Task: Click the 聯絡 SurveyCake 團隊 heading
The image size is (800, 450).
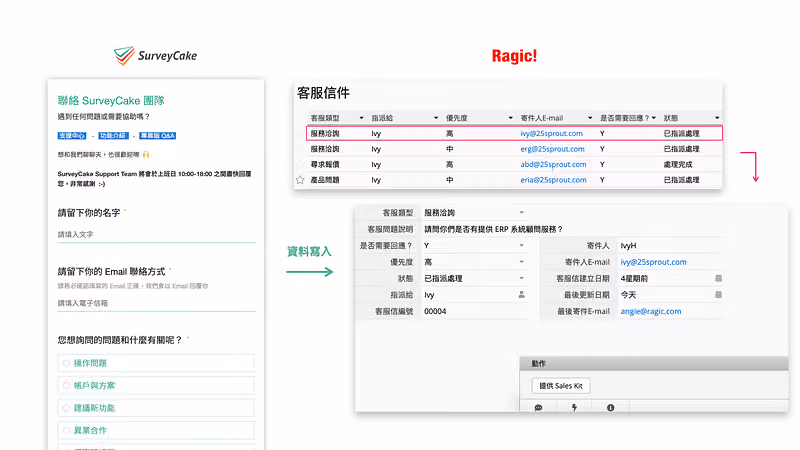Action: pos(111,101)
